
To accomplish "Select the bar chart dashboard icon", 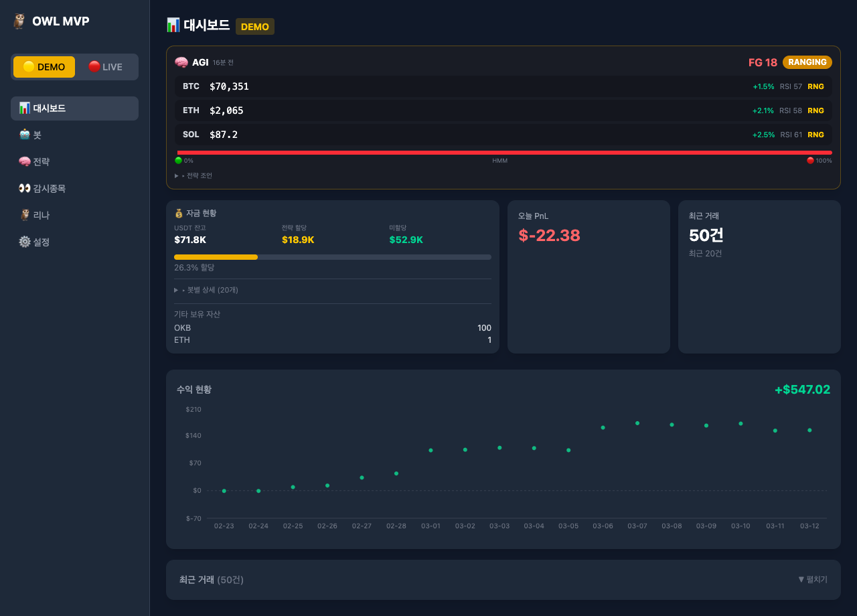I will point(25,108).
